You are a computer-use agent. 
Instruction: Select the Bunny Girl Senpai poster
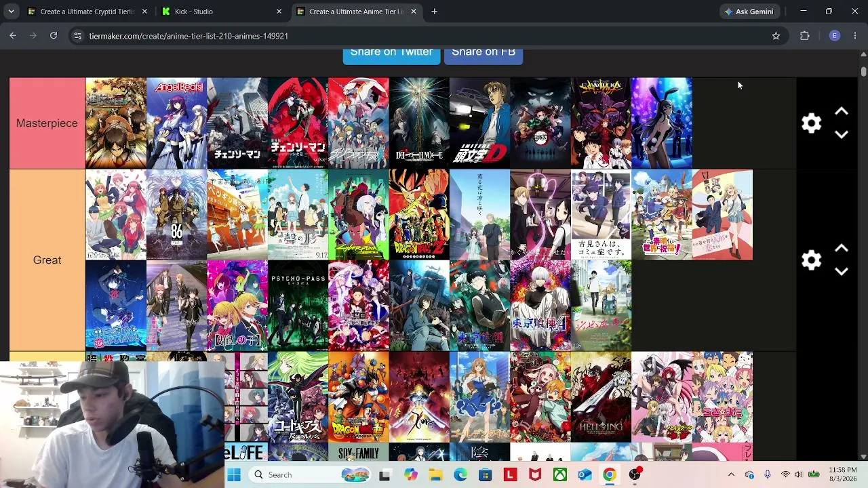662,123
